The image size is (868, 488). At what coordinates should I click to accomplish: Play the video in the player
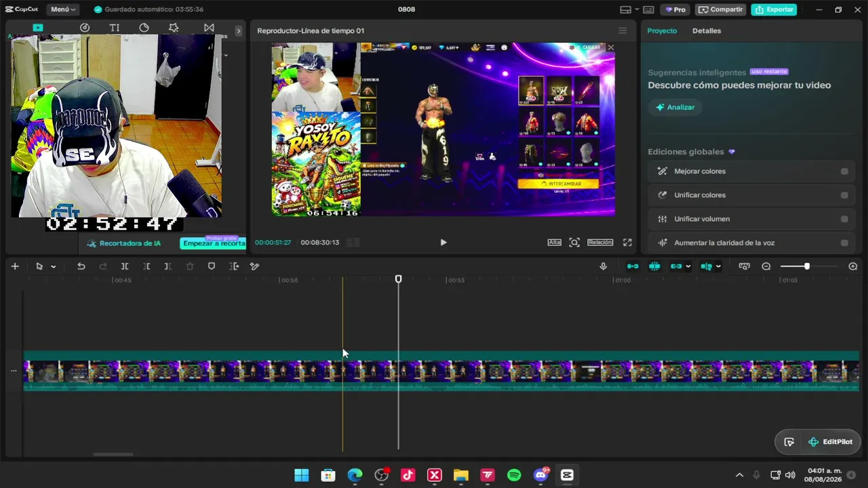pos(443,243)
